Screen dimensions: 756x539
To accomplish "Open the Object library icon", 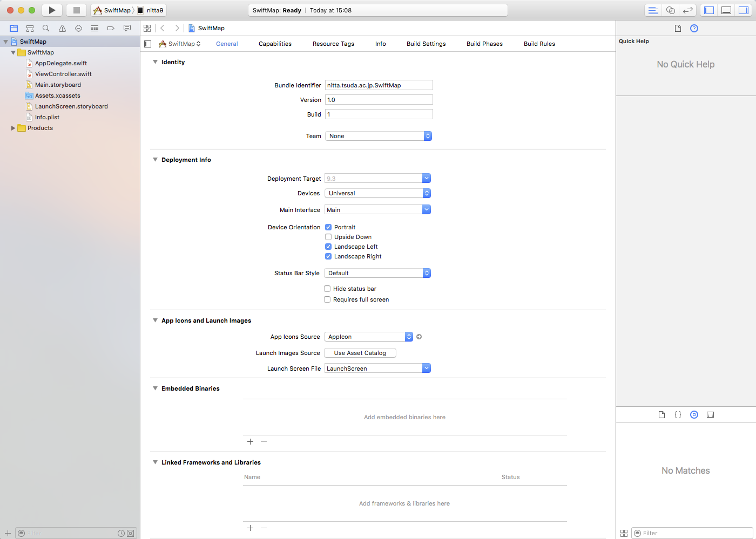I will [694, 414].
